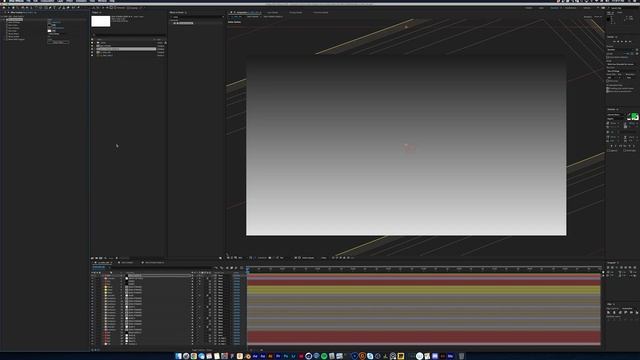Viewport: 640px width, 360px height.
Task: Open the Window menu in menu bar
Action: (102, 1)
